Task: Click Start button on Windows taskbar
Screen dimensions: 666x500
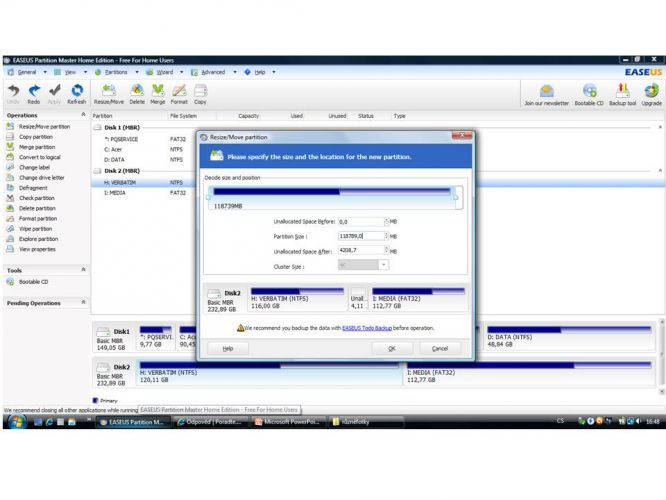Action: 16,422
